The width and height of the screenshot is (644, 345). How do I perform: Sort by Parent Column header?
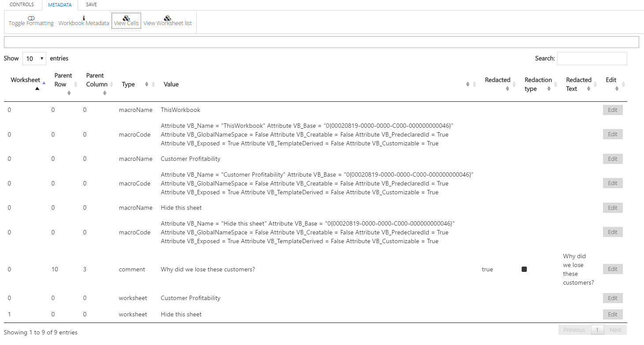coord(97,84)
